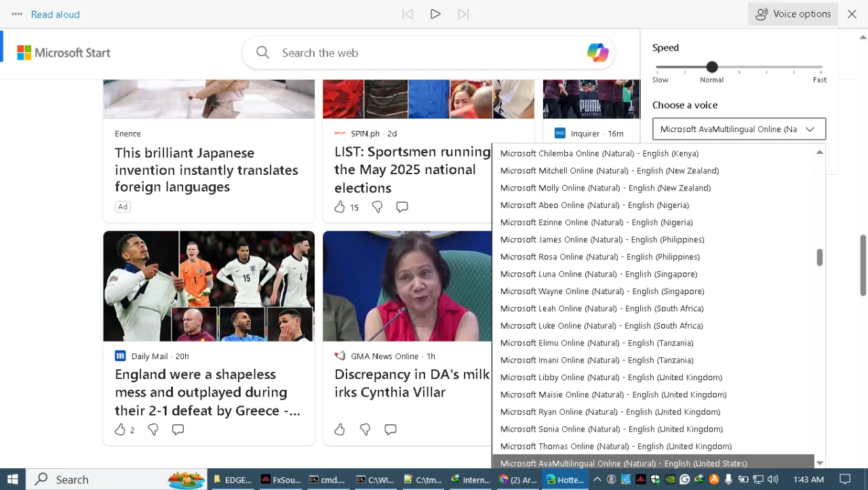This screenshot has width=868, height=490.
Task: Open the Cynthia Villar article thumbnail
Action: tap(407, 286)
